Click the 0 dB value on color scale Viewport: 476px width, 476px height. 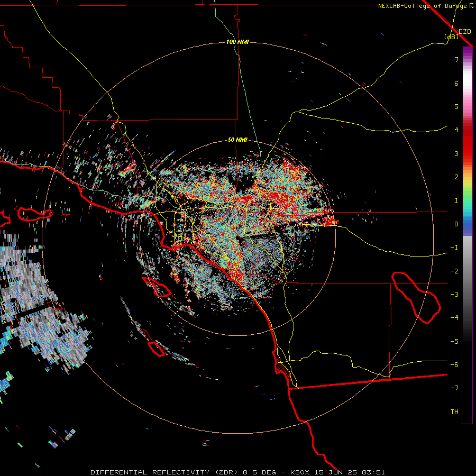[456, 224]
